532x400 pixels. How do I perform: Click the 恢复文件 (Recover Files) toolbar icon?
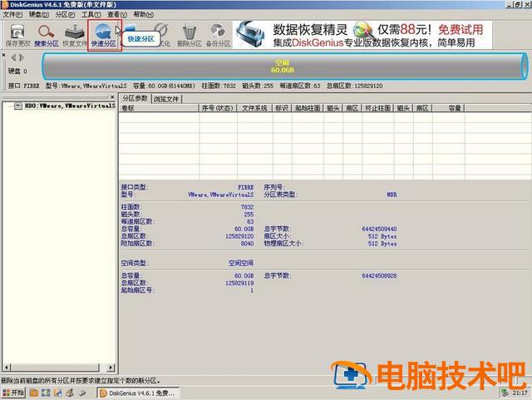[75, 35]
